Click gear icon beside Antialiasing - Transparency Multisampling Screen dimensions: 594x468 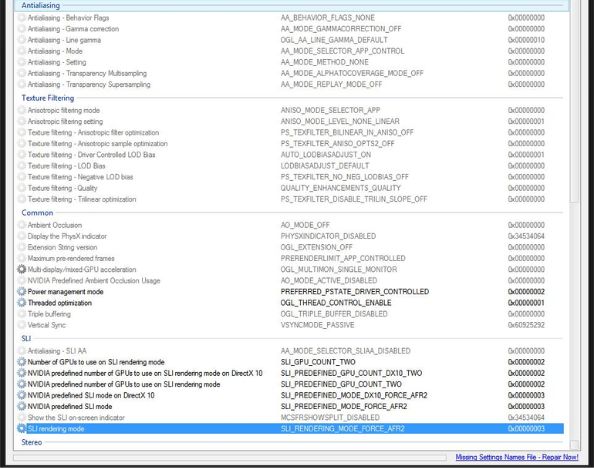[x=22, y=73]
